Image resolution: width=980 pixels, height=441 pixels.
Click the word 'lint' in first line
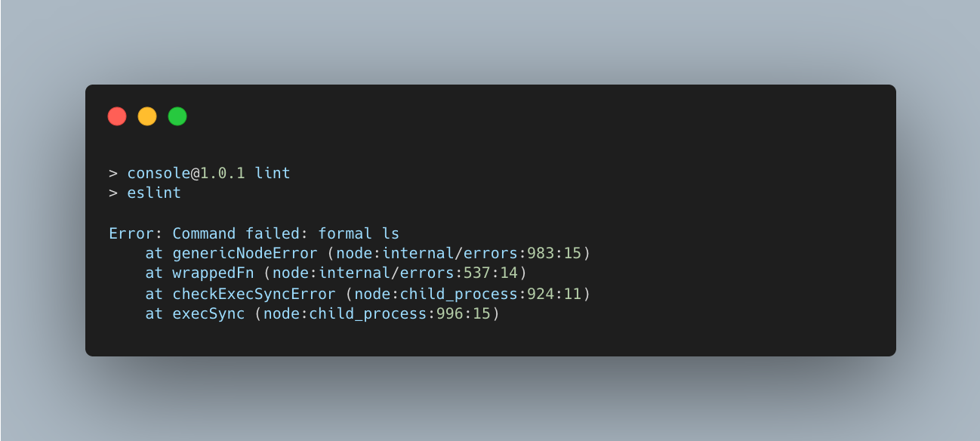coord(273,173)
